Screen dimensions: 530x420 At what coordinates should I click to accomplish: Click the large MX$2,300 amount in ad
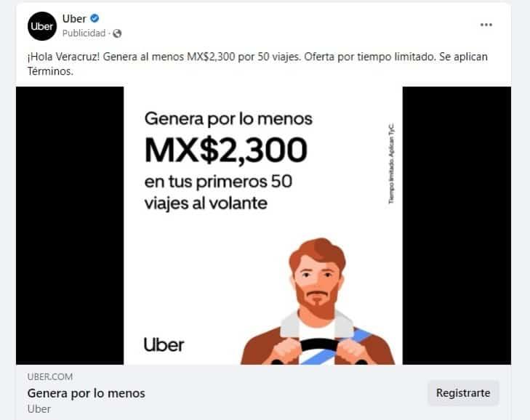[x=226, y=150]
